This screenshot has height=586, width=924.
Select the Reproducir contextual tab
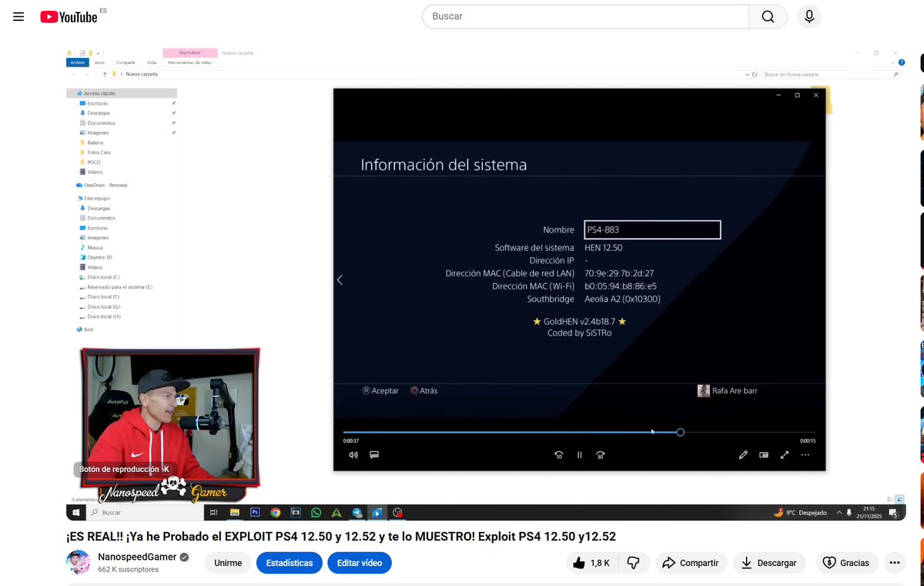pyautogui.click(x=190, y=53)
